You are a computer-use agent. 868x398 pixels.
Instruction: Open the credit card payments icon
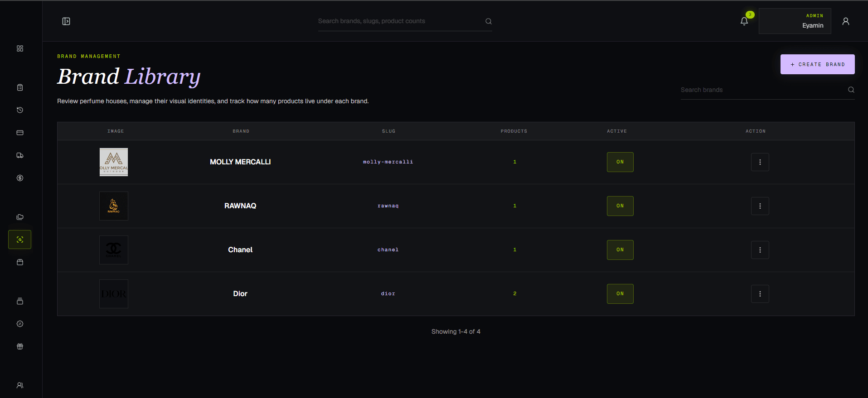point(20,133)
